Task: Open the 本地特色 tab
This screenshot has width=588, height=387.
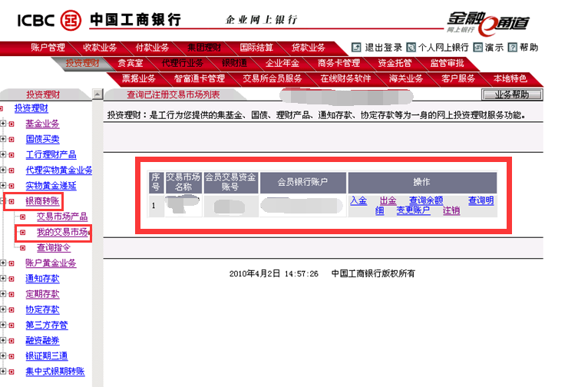Action: pos(510,78)
